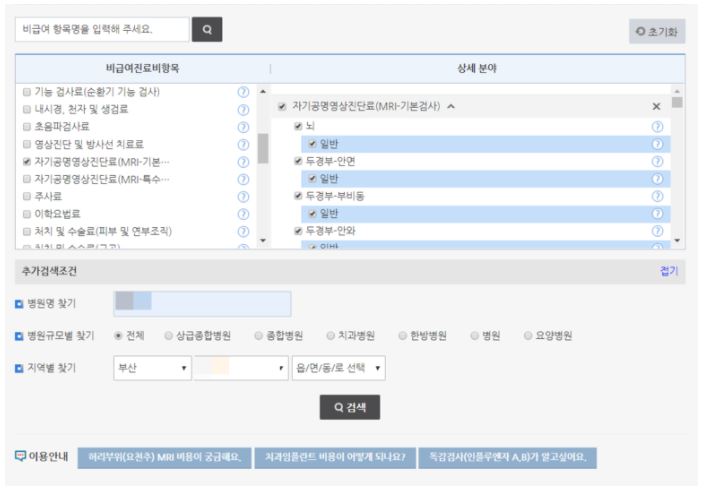This screenshot has height=493, width=706.
Task: Open help icon on the 두경부-안와 row
Action: pos(657,231)
